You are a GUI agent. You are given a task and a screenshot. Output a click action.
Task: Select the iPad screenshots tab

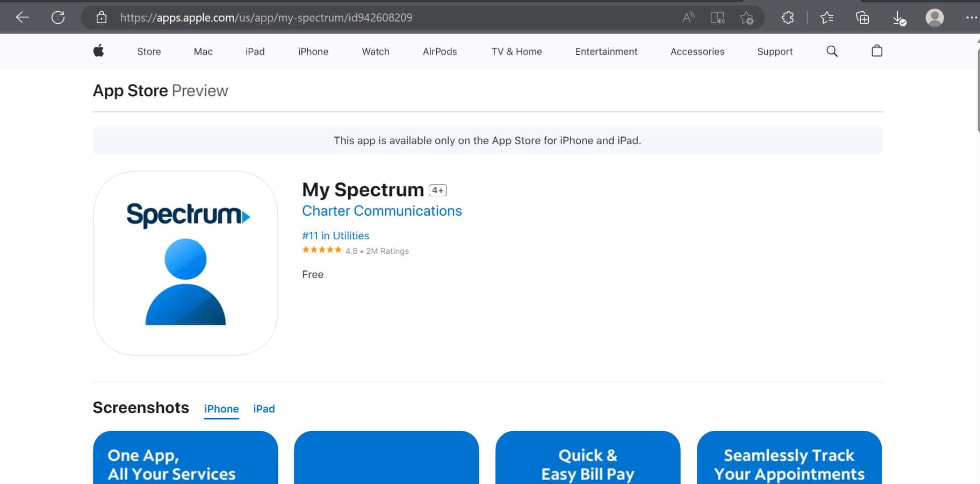click(x=264, y=409)
